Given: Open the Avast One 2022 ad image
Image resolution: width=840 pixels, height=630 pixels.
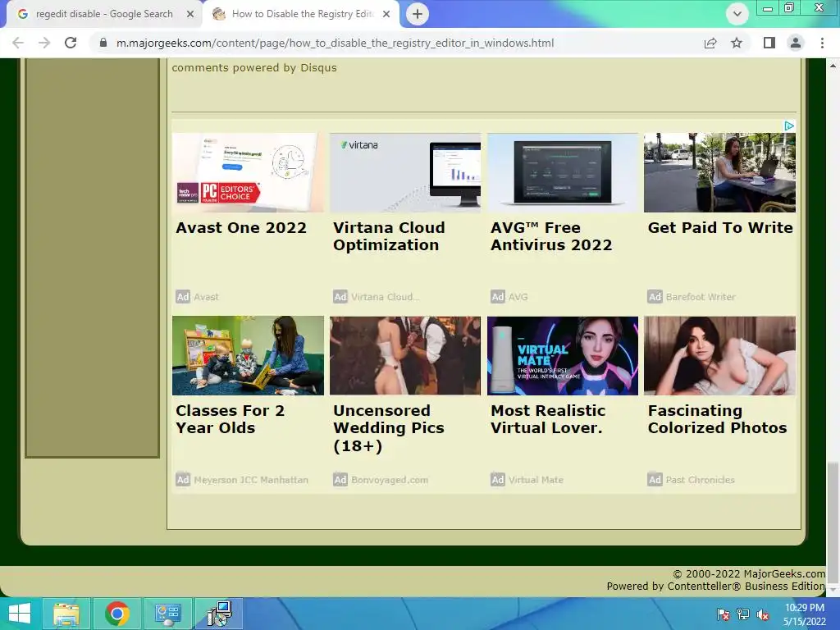Looking at the screenshot, I should [x=248, y=172].
